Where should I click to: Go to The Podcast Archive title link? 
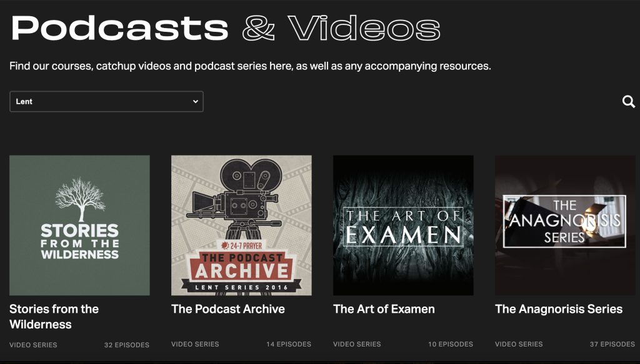pos(228,309)
